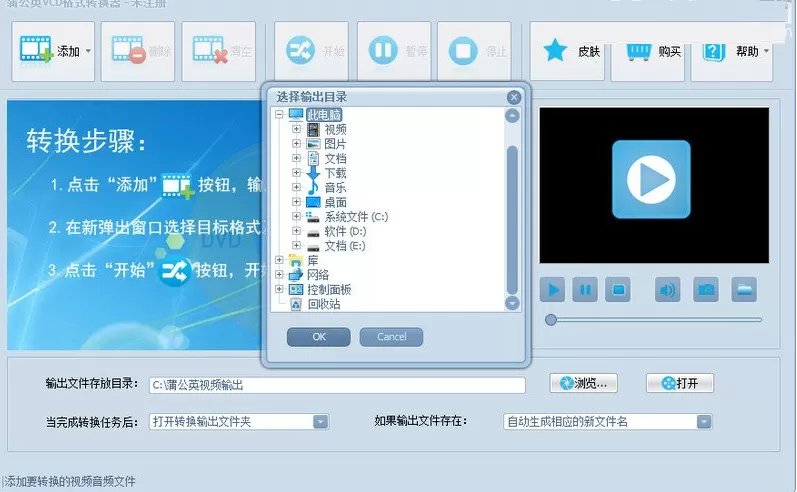
Task: Click the Cancel button
Action: [x=391, y=337]
